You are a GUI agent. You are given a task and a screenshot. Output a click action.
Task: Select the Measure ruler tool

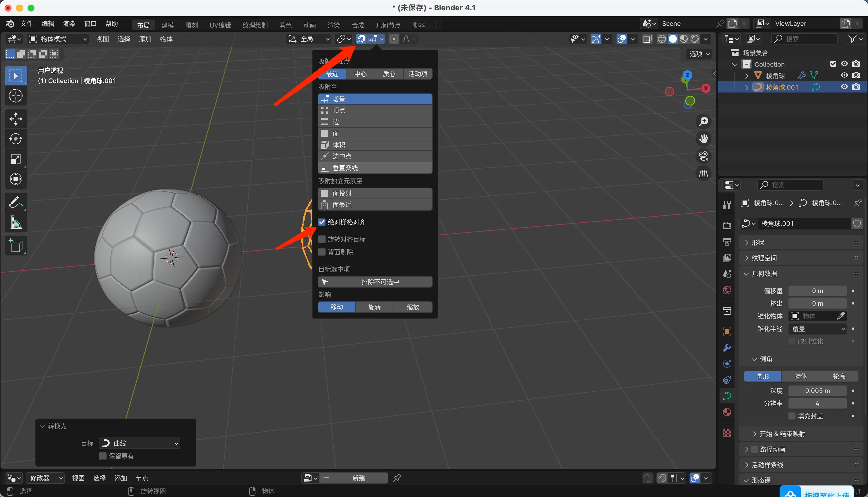pos(16,223)
